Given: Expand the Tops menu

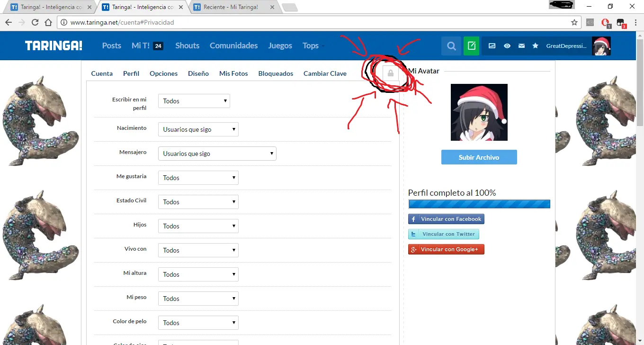Looking at the screenshot, I should 313,45.
